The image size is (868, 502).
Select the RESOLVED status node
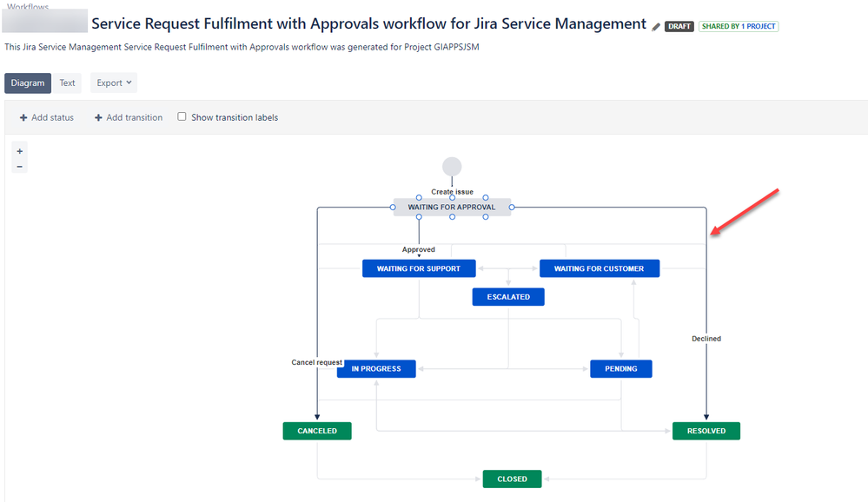click(706, 431)
